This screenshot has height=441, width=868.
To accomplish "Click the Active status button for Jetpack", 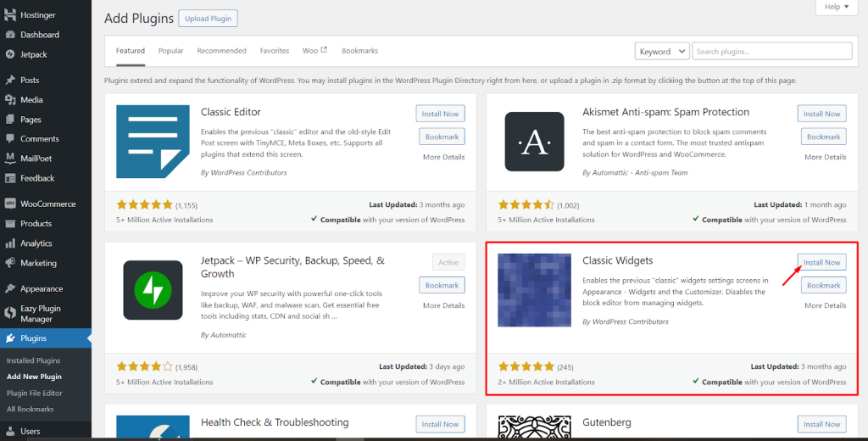I will click(x=448, y=262).
